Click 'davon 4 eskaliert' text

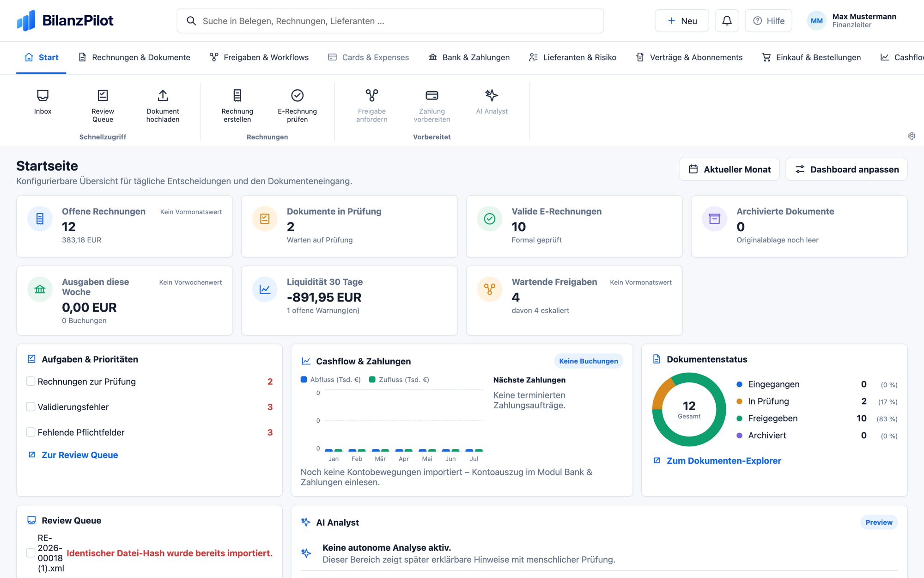click(x=540, y=310)
